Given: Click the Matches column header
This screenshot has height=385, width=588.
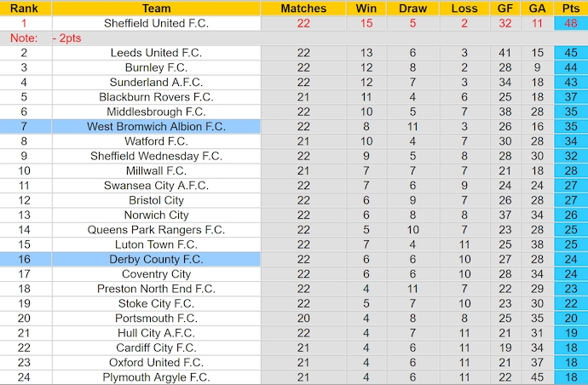Looking at the screenshot, I should [x=303, y=9].
